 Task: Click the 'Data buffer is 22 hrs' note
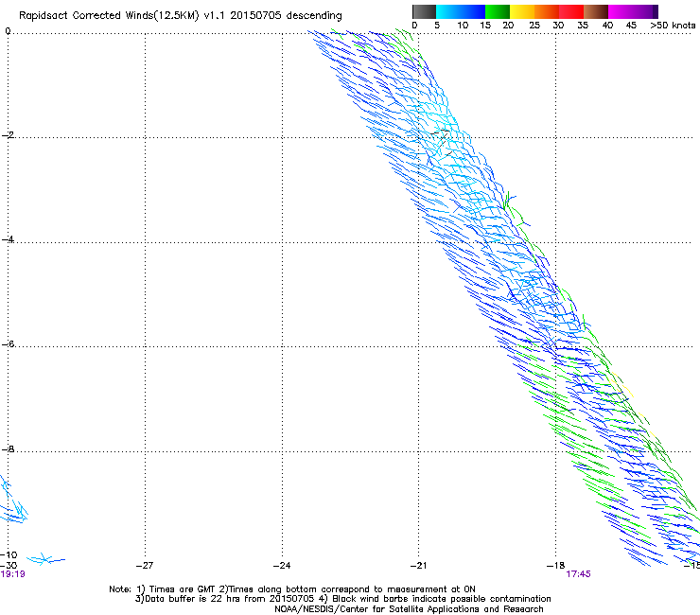[342, 599]
